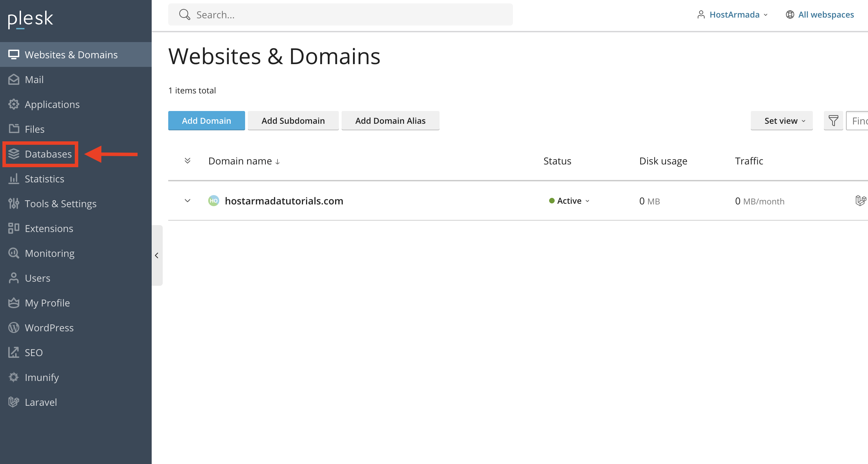Viewport: 868px width, 464px height.
Task: Click the Laravel icon next to hostarmadatutorials.com
Action: (861, 201)
